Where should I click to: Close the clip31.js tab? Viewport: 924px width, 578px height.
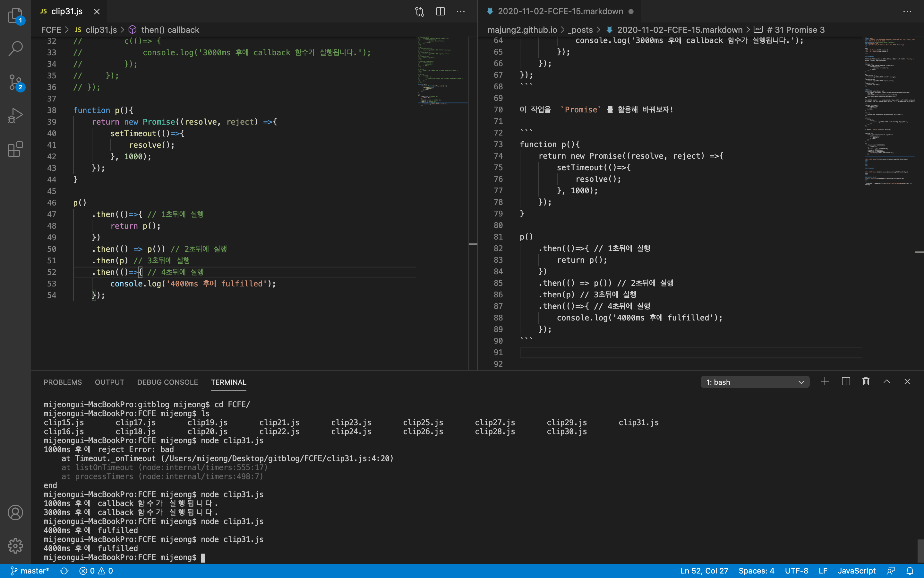pyautogui.click(x=97, y=12)
